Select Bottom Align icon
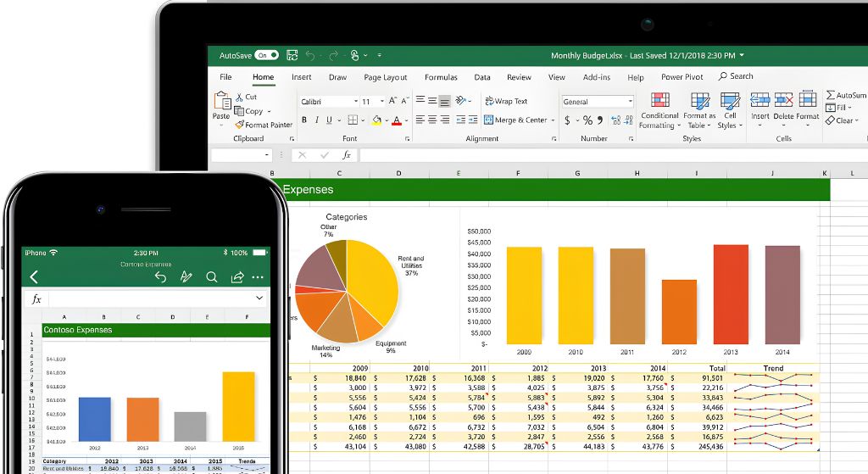Viewport: 868px width, 474px height. tap(444, 102)
